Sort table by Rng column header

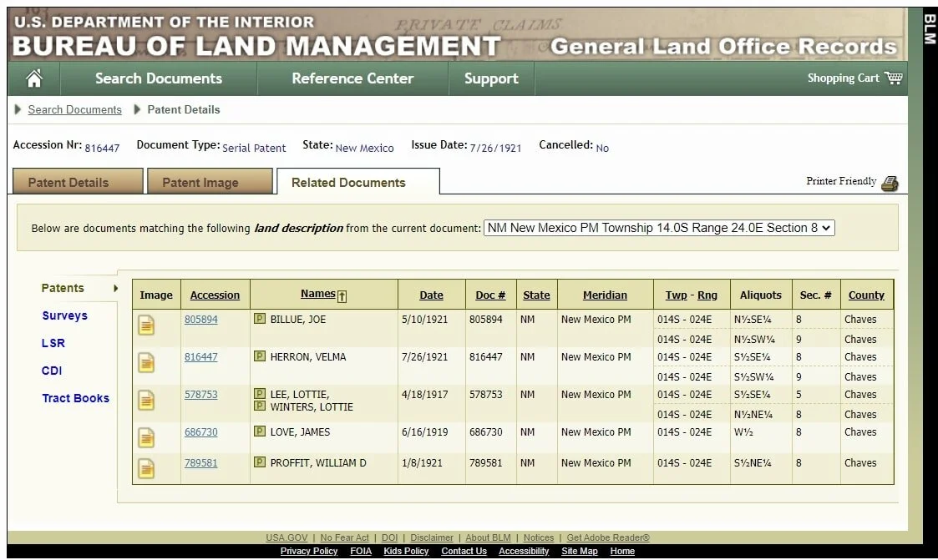click(x=707, y=295)
